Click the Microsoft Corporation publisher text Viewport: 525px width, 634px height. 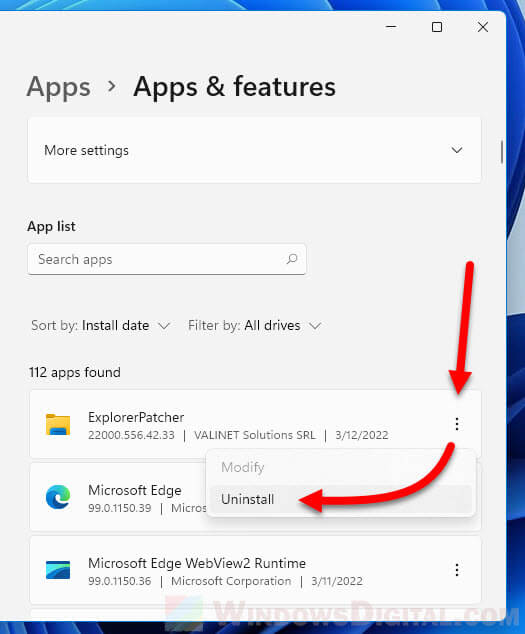point(231,581)
